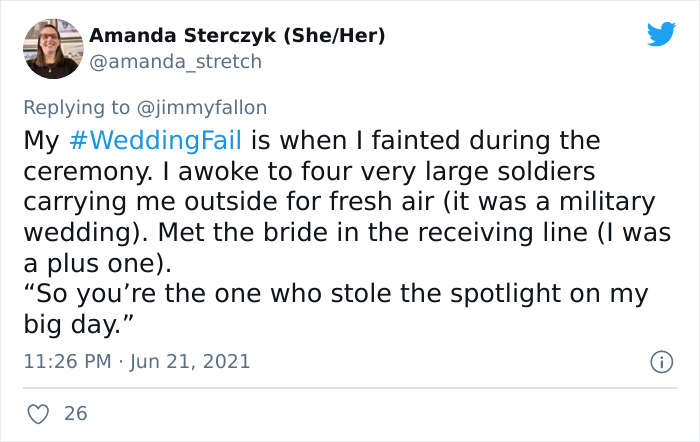
Task: Open Amanda Sterczyk's profile picture
Action: point(52,48)
